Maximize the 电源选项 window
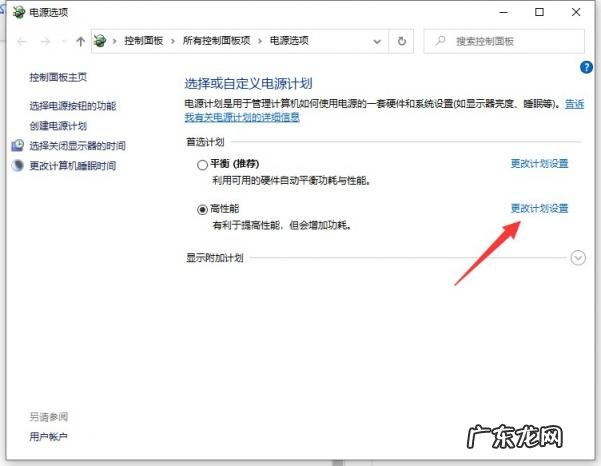 pyautogui.click(x=539, y=12)
